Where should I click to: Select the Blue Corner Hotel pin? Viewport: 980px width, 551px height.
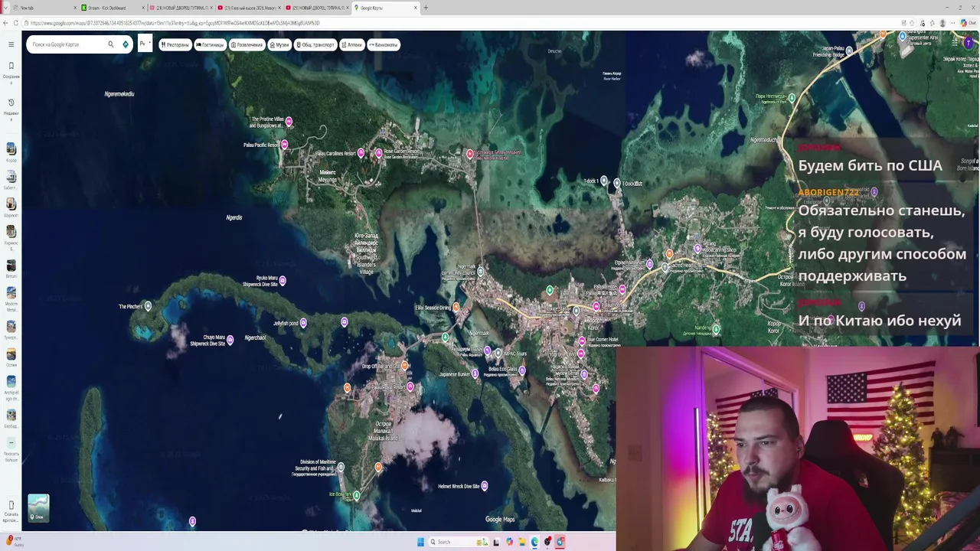pos(582,341)
